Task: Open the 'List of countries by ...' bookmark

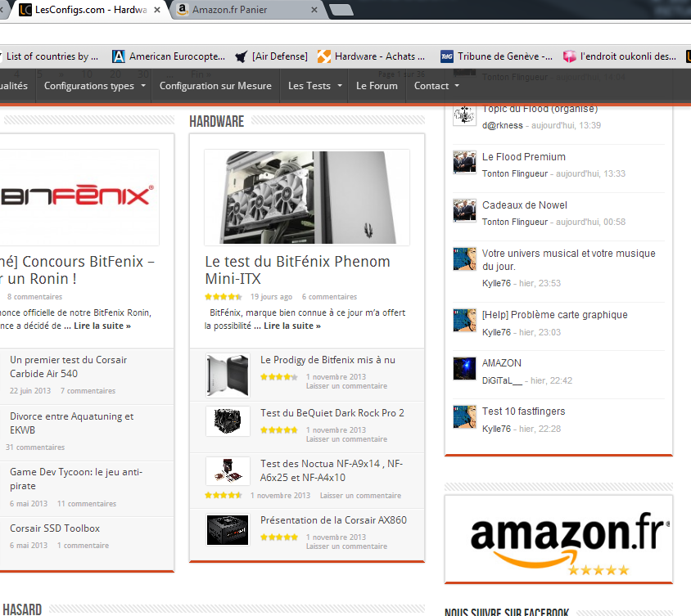Action: tap(52, 56)
